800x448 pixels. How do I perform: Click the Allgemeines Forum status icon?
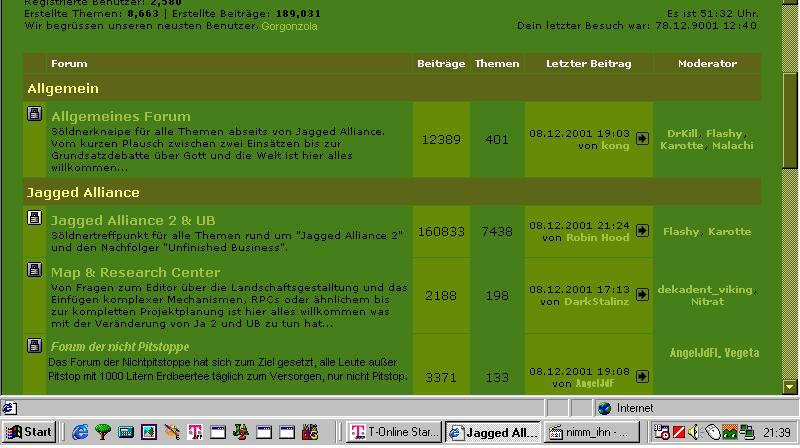tap(34, 113)
